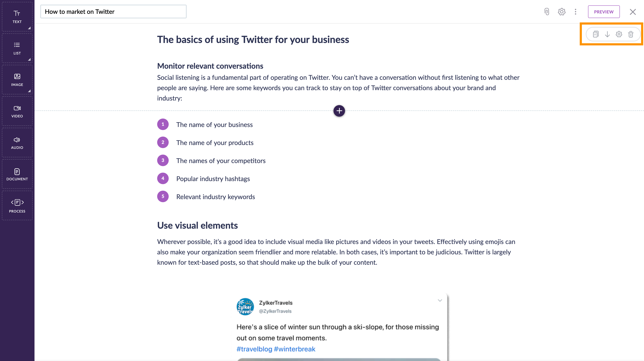Add a Document block
Screen dimensions: 644x361
coord(17,174)
